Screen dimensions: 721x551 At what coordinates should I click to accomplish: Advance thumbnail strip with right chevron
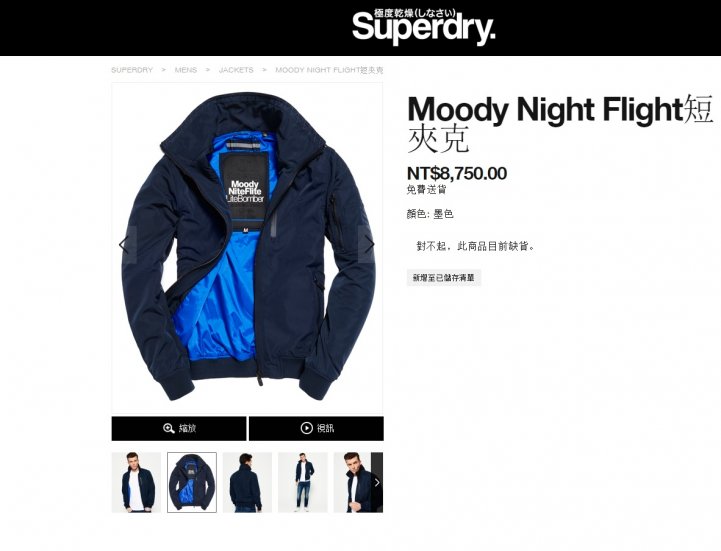click(x=377, y=482)
